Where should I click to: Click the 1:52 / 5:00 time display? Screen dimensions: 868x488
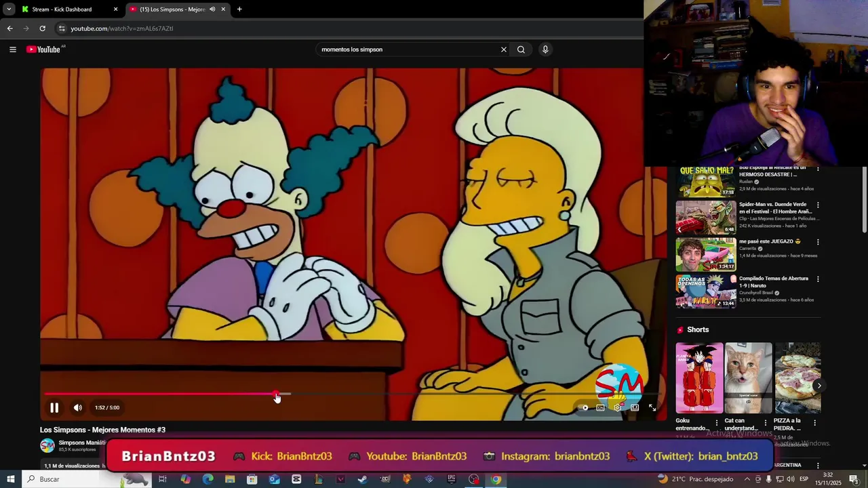(x=107, y=407)
